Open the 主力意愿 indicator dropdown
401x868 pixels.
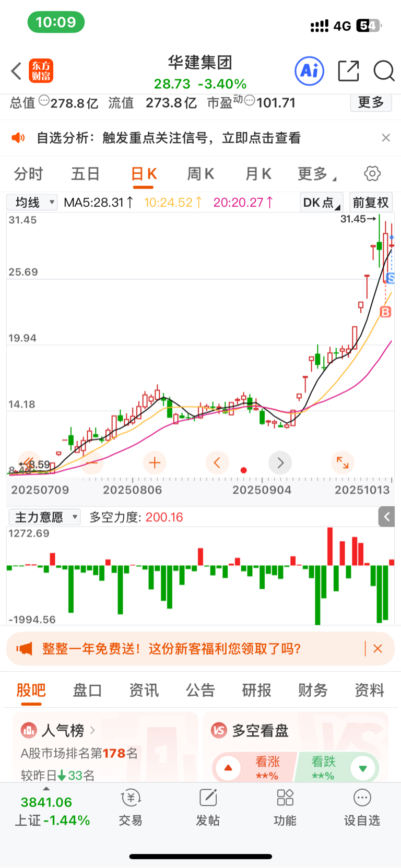tap(44, 517)
